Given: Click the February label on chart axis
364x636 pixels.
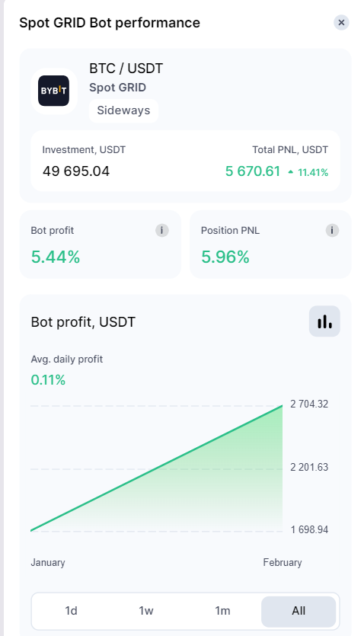Looking at the screenshot, I should [x=282, y=563].
